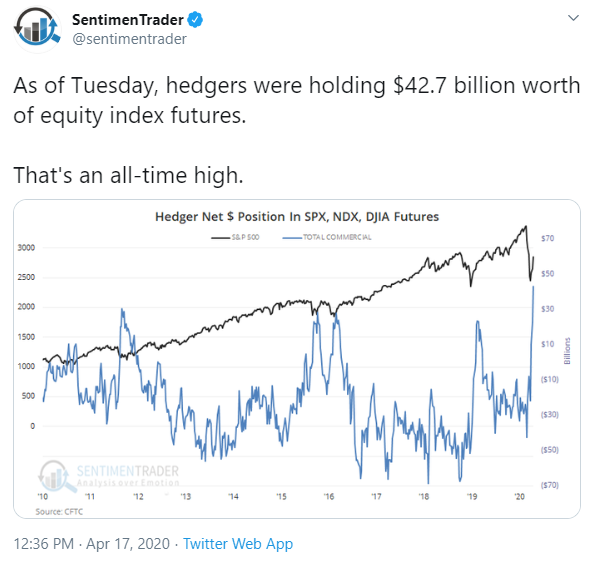
Task: Visit the @sentimentrader handle link
Action: [x=129, y=39]
